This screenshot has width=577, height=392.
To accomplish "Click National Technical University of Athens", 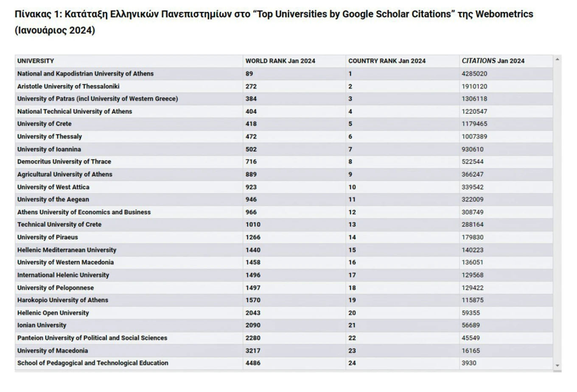I will tap(75, 111).
